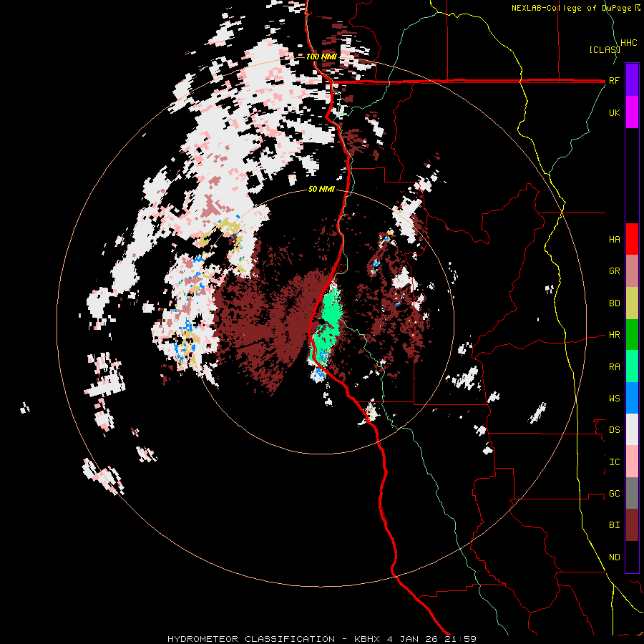Click the dusty pink GR legend block
The width and height of the screenshot is (644, 644).
point(632,271)
